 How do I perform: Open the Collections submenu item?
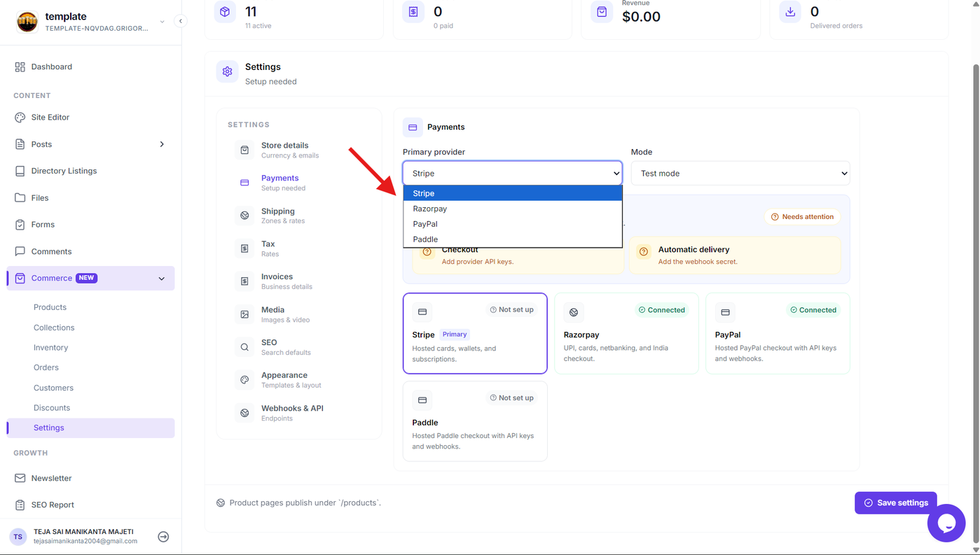click(54, 328)
